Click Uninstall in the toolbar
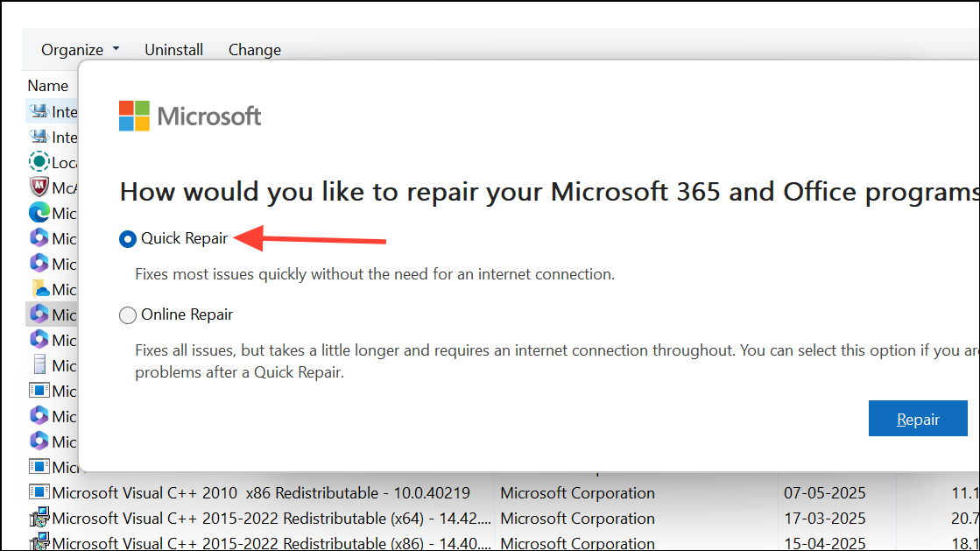 coord(173,50)
